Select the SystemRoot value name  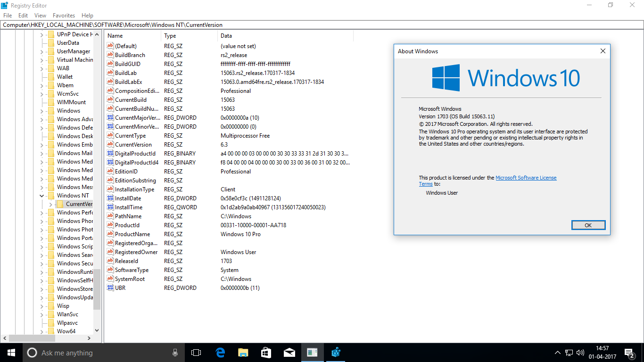pyautogui.click(x=130, y=279)
